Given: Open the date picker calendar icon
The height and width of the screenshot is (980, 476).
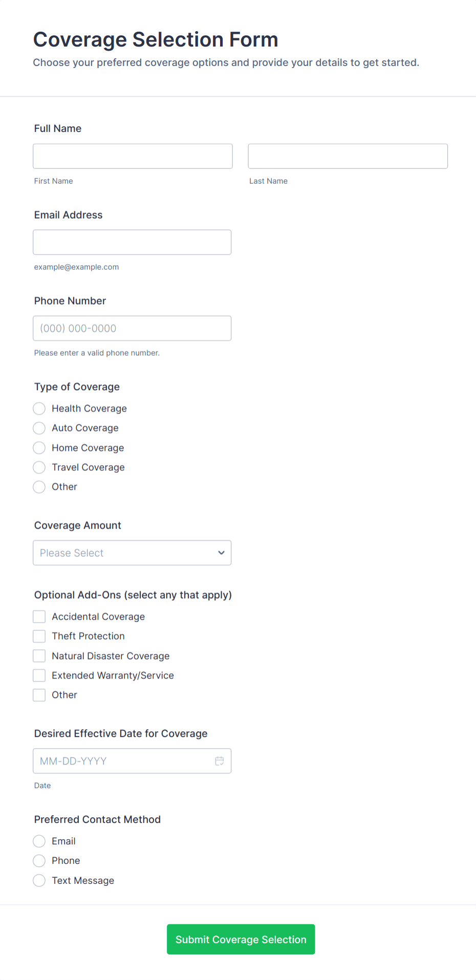Looking at the screenshot, I should click(219, 761).
